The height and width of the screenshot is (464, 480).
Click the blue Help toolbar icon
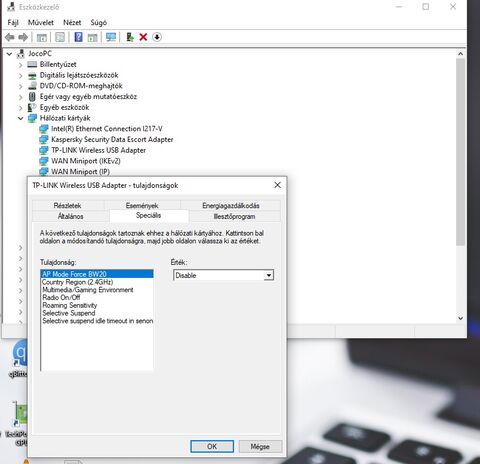click(x=78, y=37)
